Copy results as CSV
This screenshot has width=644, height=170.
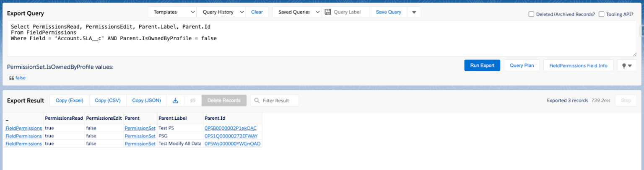(108, 100)
